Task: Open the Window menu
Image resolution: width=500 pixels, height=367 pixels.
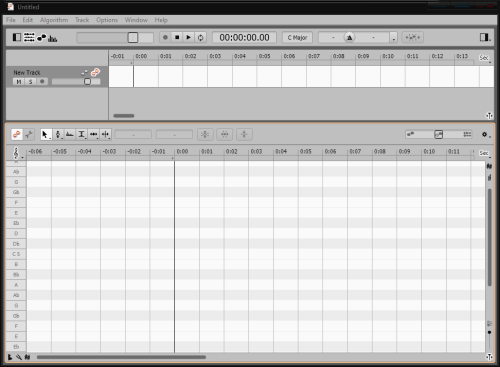Action: click(x=136, y=20)
